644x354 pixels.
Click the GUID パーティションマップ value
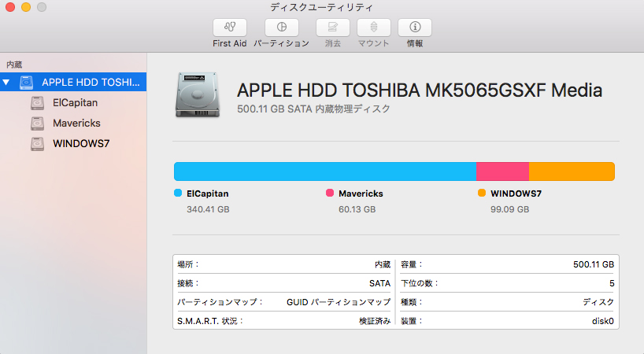[x=339, y=302]
